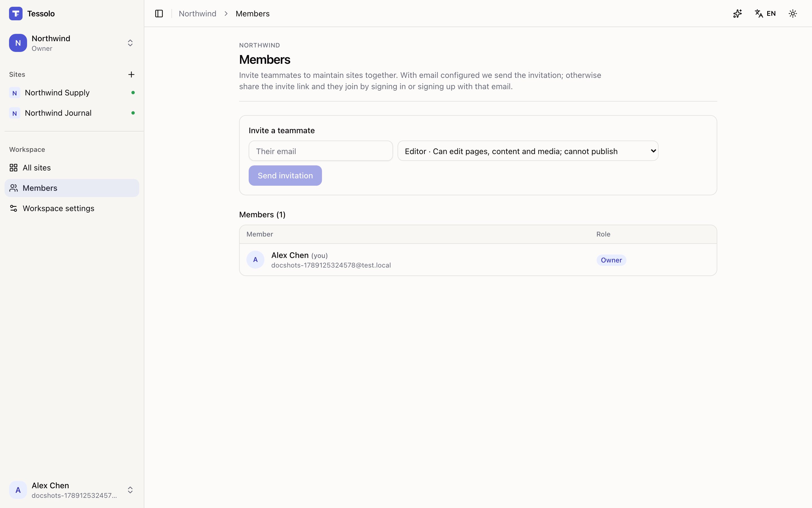Click the Role column header

[x=603, y=234]
